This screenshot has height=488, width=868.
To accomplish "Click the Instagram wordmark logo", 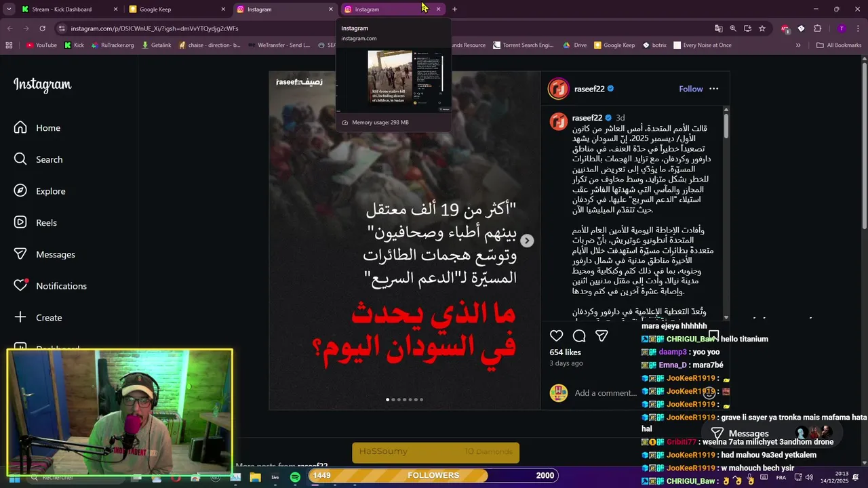I will [x=42, y=85].
